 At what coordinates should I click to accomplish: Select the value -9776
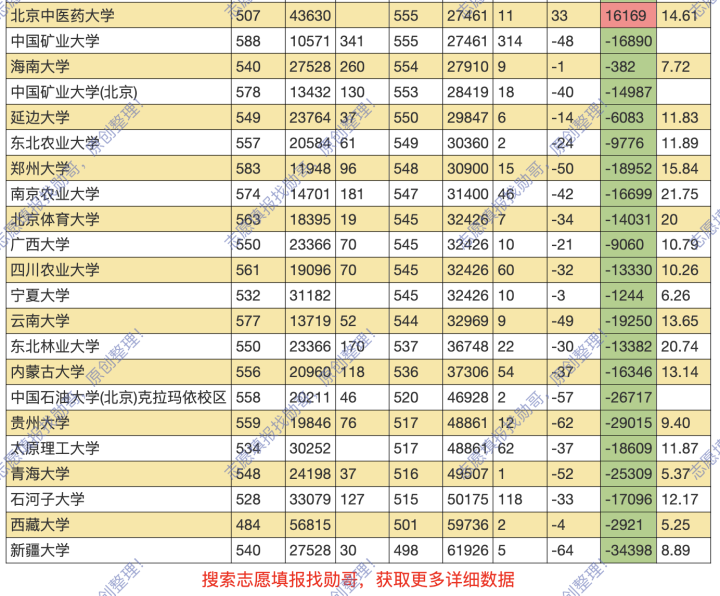coord(628,143)
